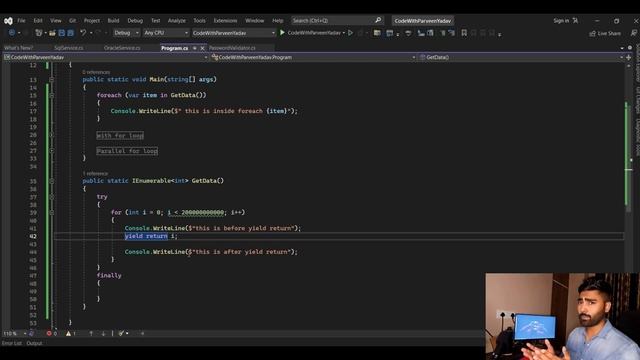Pin the Program.cs tab
640x360 pixels.
[x=195, y=48]
